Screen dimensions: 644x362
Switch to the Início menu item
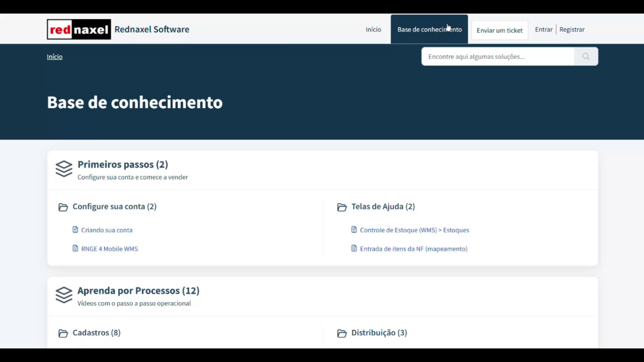[373, 29]
